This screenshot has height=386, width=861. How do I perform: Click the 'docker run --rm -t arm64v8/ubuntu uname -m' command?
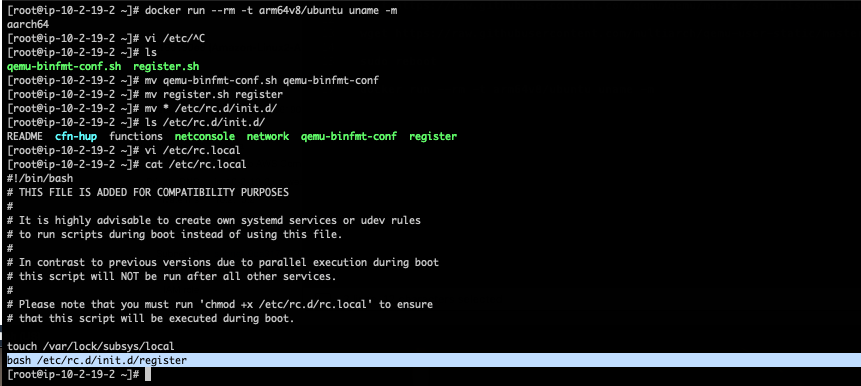271,11
